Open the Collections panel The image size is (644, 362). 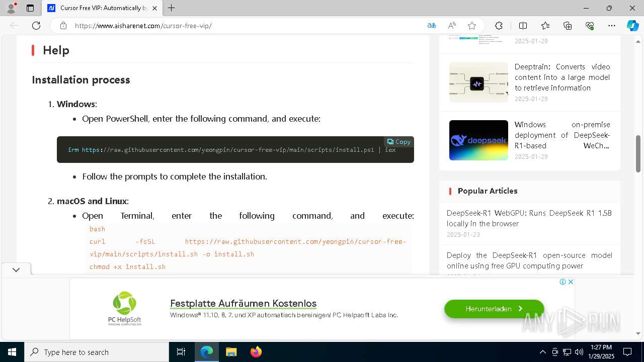pos(568,26)
